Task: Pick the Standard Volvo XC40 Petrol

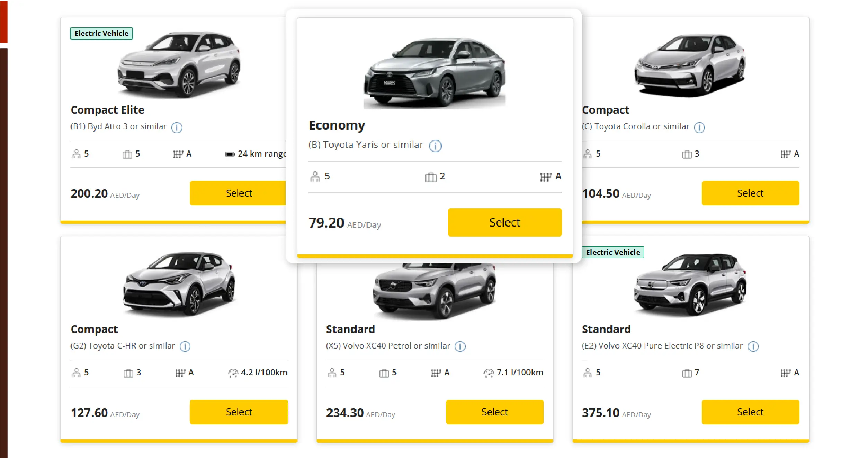Action: [x=494, y=412]
